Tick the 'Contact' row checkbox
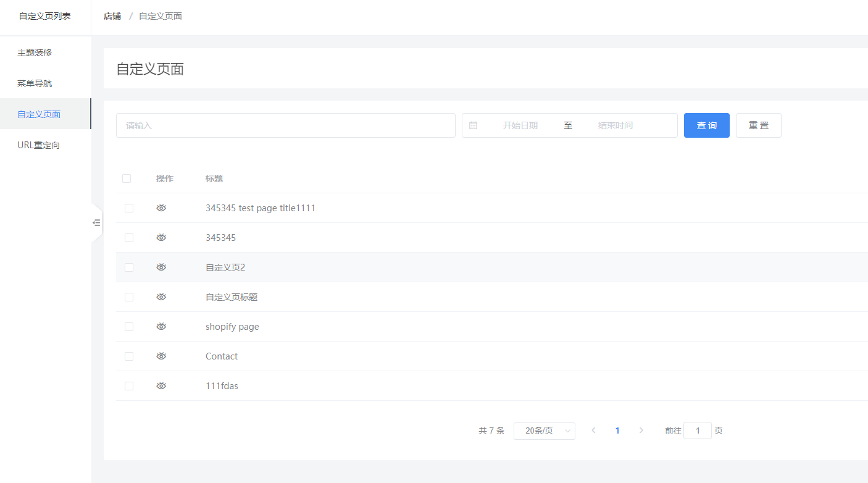Image resolution: width=868 pixels, height=483 pixels. [x=129, y=356]
